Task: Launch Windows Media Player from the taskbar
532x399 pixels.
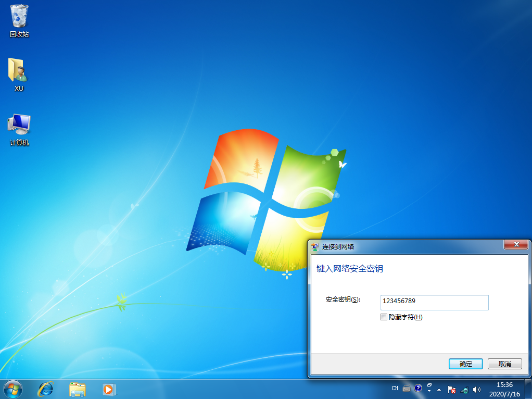Action: click(x=109, y=389)
